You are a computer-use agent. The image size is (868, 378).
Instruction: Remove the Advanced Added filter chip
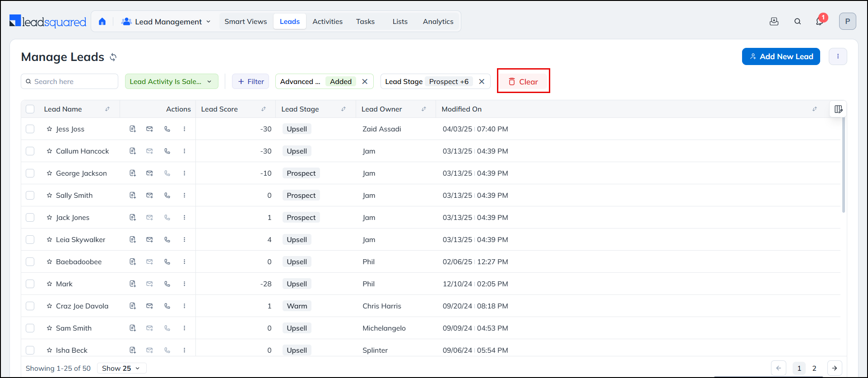point(365,82)
